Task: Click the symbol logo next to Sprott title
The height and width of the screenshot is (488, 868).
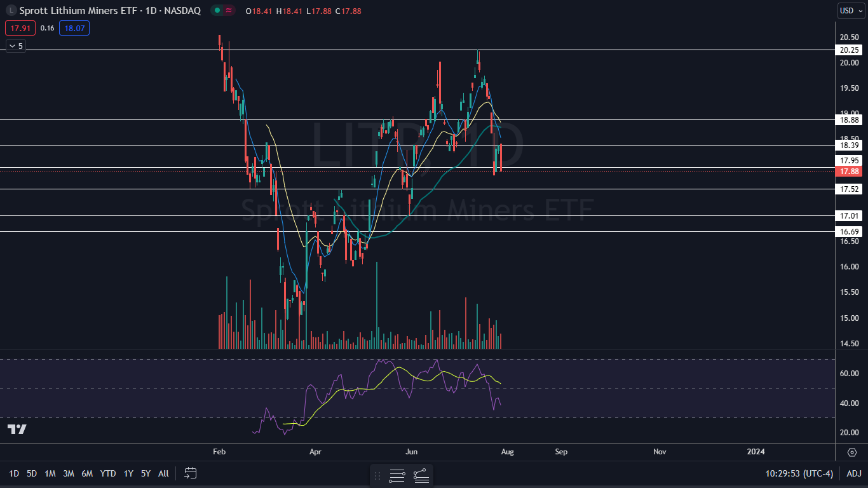Action: [10, 10]
